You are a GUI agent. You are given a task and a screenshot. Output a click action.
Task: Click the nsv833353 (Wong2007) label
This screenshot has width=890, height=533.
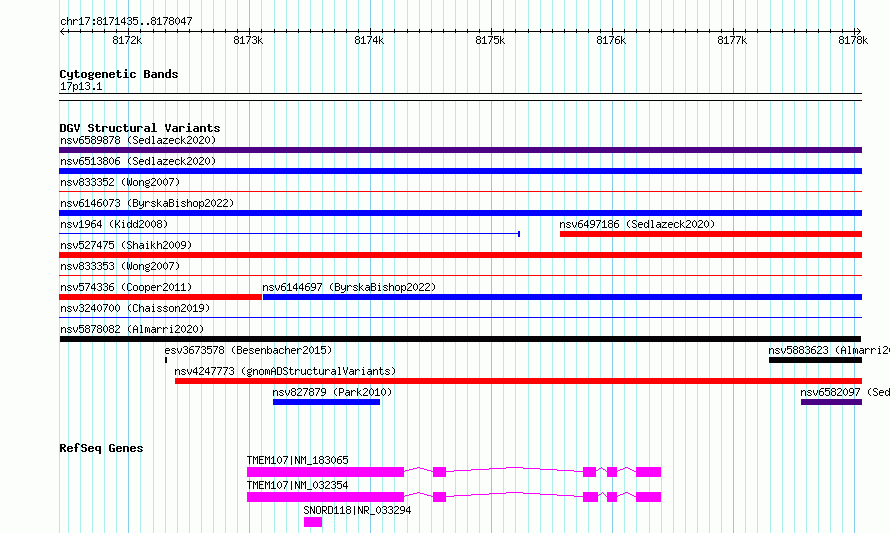tap(120, 266)
